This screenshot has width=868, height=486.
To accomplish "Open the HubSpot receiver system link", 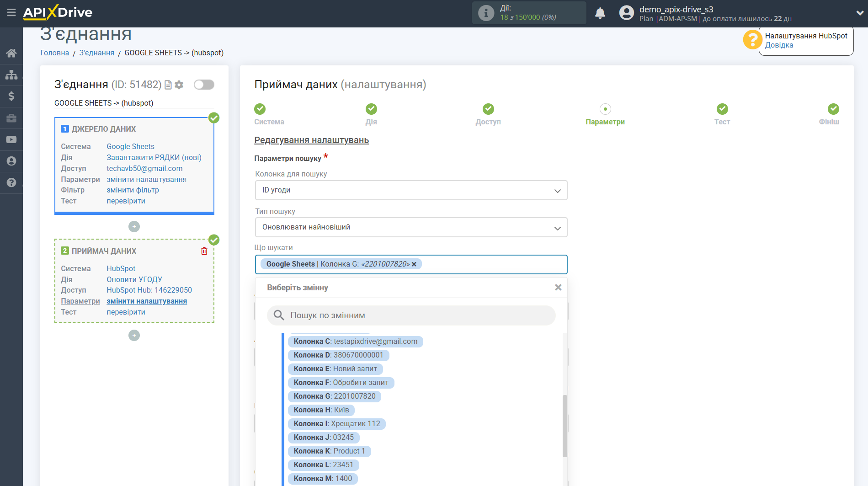I will (x=121, y=269).
